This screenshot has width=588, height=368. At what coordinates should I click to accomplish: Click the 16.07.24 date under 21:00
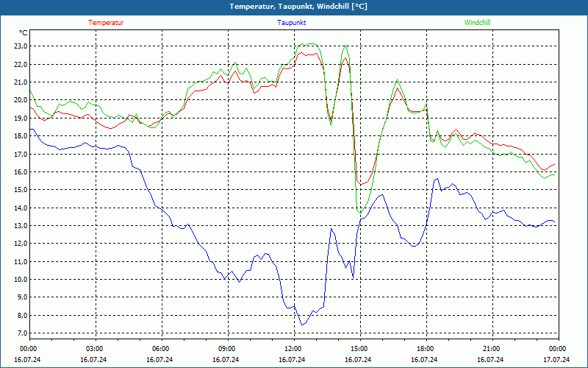pos(490,359)
